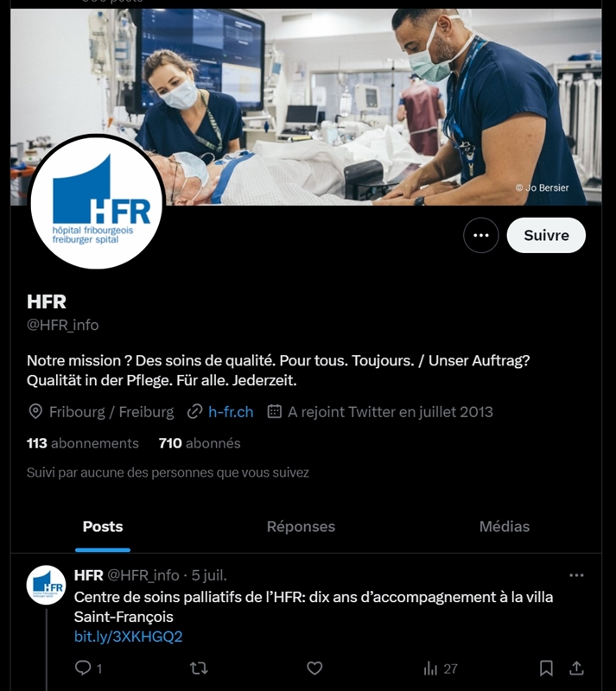View post analytics bar chart icon

point(430,669)
